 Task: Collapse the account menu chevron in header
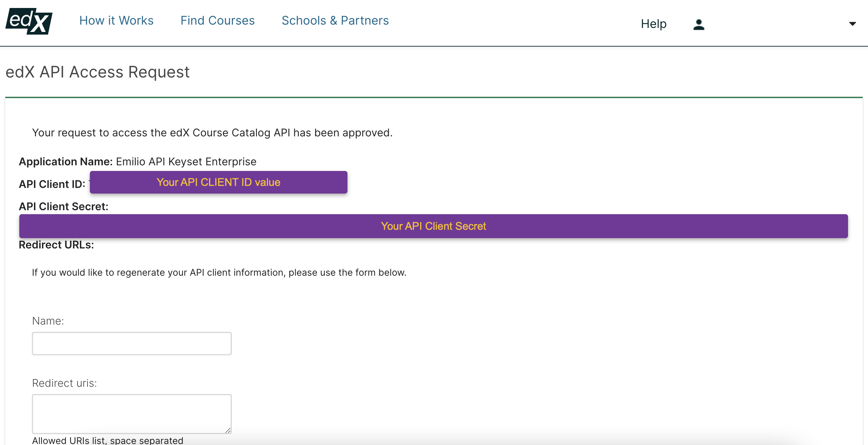coord(852,24)
